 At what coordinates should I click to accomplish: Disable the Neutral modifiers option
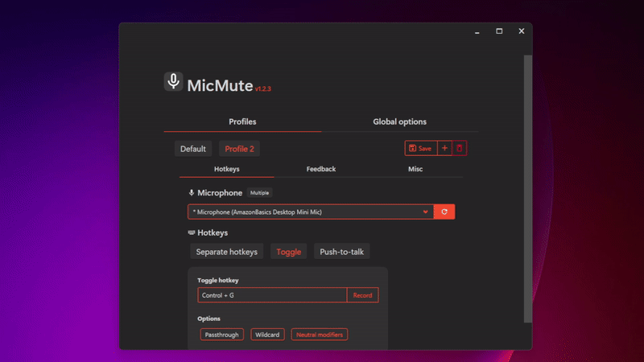[x=320, y=335]
